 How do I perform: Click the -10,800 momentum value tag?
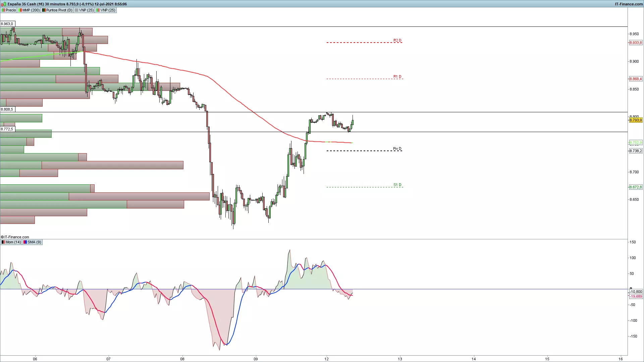[x=636, y=292]
